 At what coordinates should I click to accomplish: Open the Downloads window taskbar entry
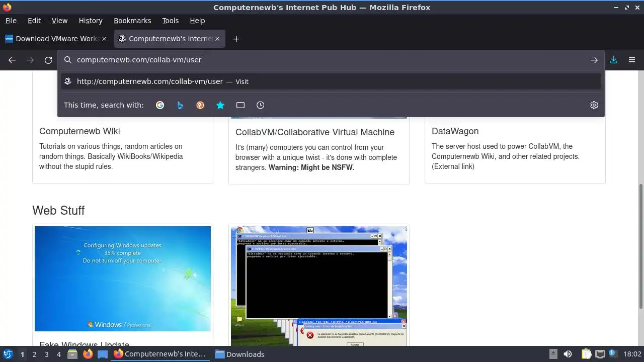coord(240,354)
